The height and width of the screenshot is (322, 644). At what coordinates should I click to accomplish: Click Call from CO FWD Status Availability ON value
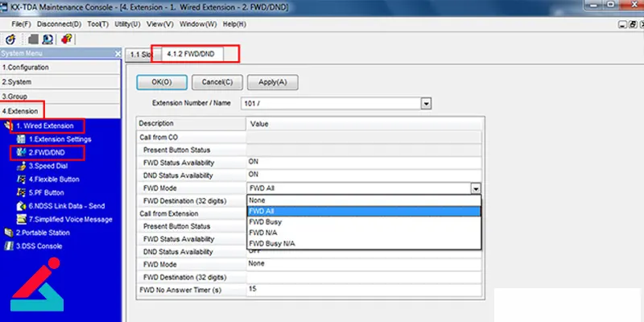(364, 163)
